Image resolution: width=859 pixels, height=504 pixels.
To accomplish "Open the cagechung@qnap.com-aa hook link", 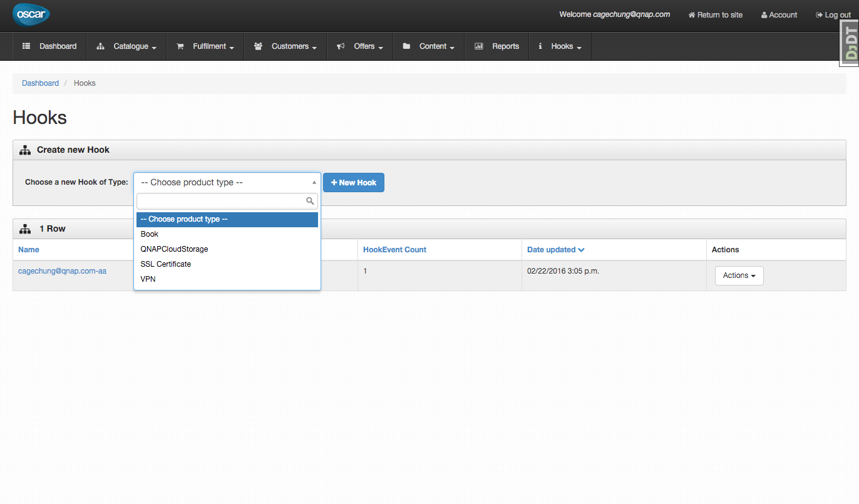I will coord(62,271).
